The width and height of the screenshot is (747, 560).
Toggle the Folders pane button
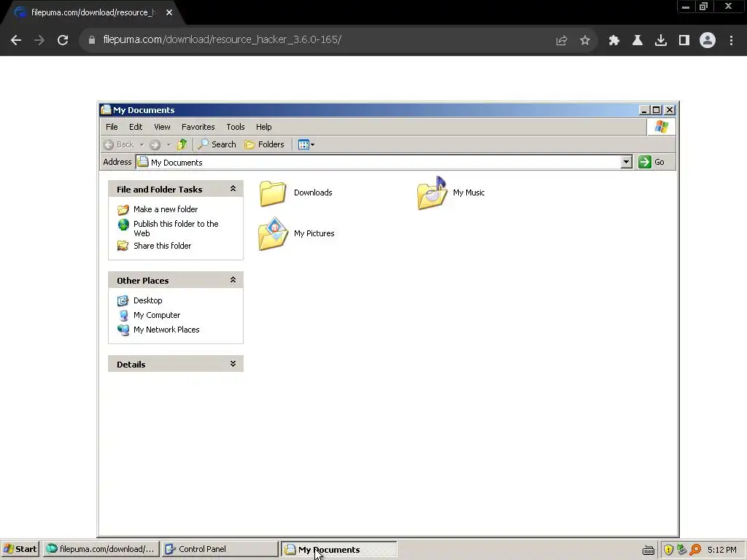(x=264, y=144)
